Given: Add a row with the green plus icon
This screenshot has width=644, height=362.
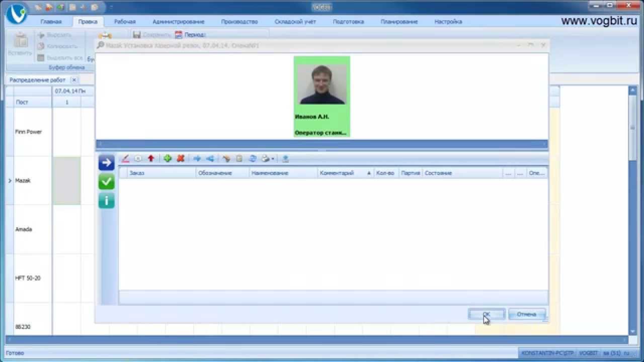Looking at the screenshot, I should pyautogui.click(x=168, y=158).
